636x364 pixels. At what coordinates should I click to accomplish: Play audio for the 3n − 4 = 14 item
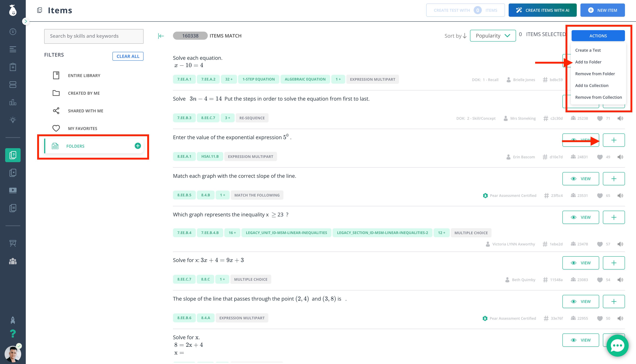point(620,119)
